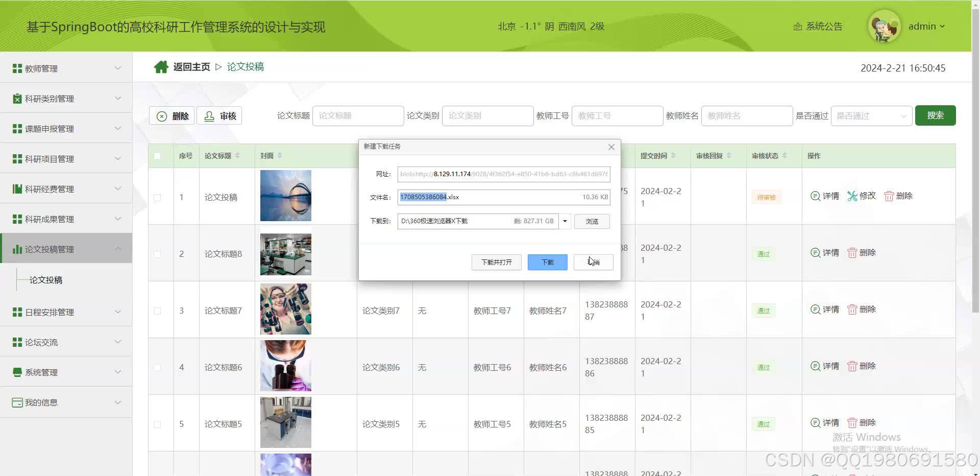Expand the 课题申报管理 sidebar menu
Image resolution: width=980 pixels, height=476 pixels.
66,128
